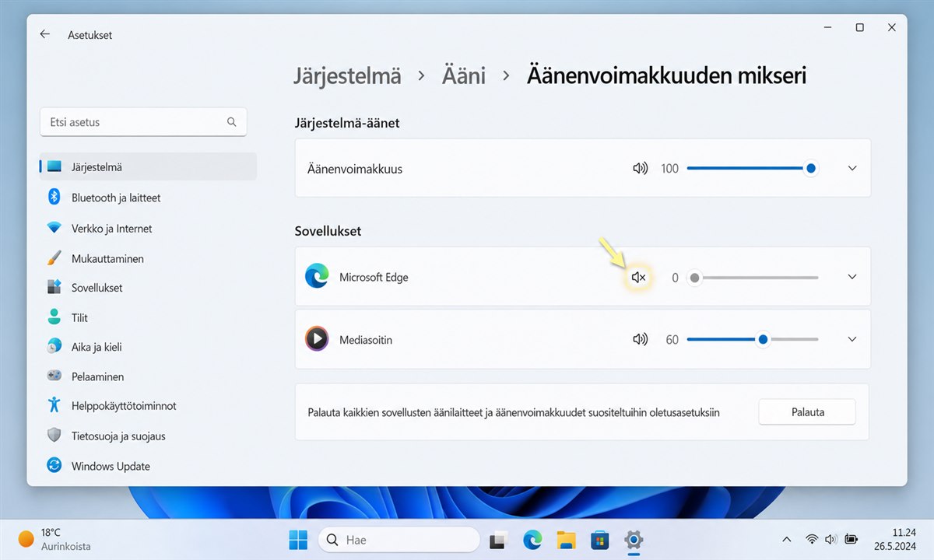
Task: Click the Mediasoitin volume value 60
Action: point(672,339)
